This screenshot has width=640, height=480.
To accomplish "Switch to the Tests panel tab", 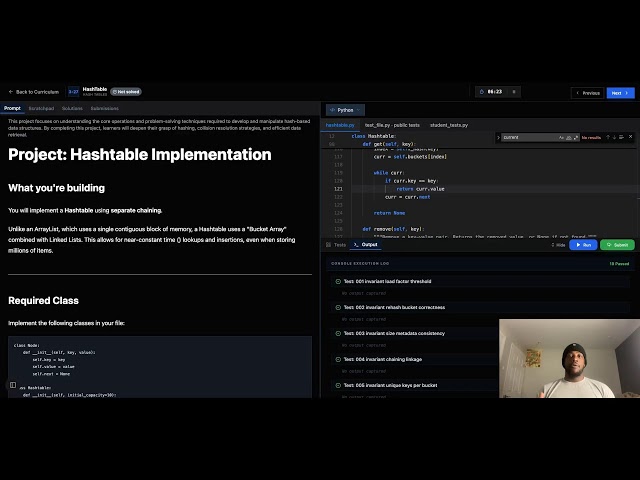I will click(x=336, y=245).
